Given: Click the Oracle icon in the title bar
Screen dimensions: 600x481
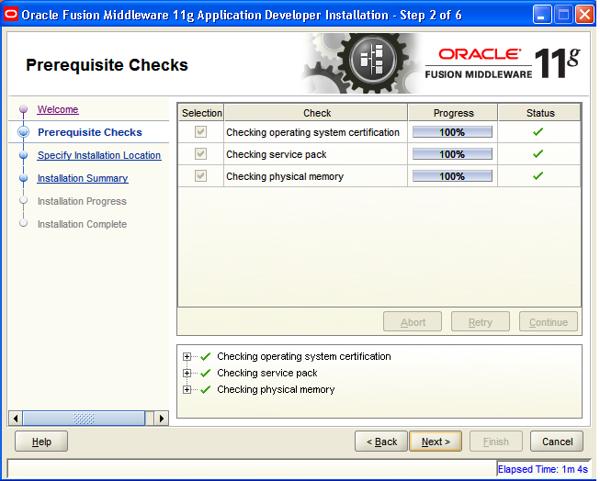Looking at the screenshot, I should click(10, 11).
